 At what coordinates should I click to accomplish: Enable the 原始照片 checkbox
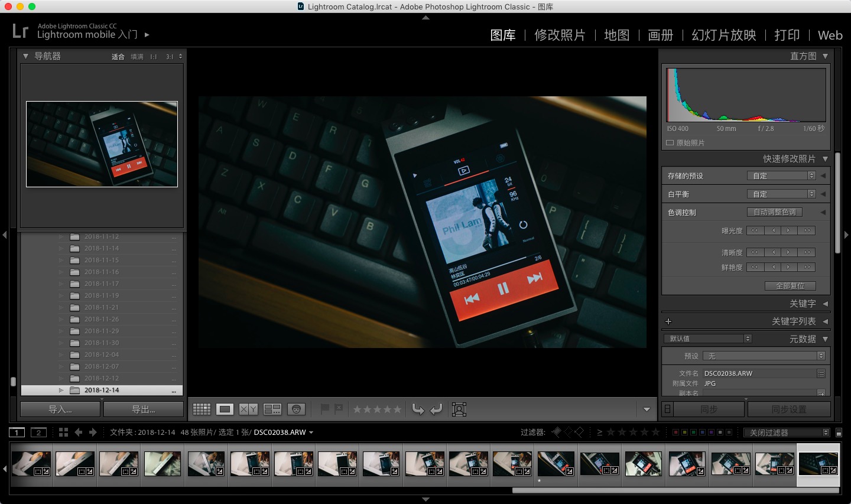pos(670,143)
